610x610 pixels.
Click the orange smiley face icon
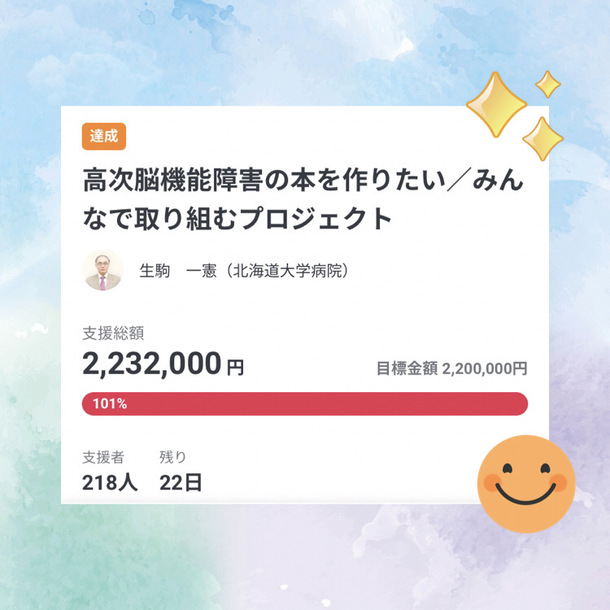pos(527,481)
